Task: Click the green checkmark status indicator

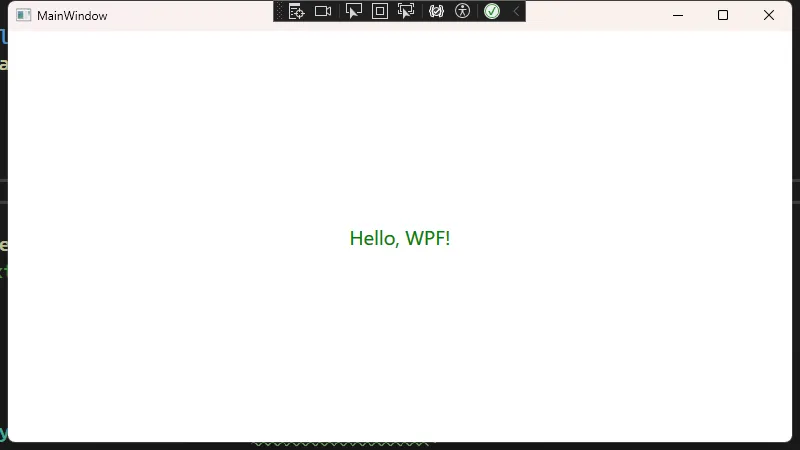Action: 492,12
